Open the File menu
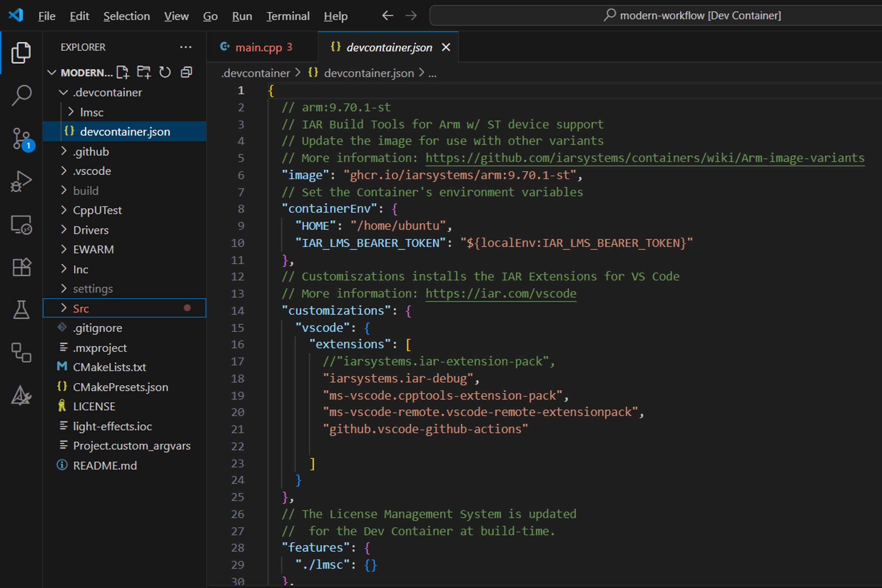 (47, 16)
